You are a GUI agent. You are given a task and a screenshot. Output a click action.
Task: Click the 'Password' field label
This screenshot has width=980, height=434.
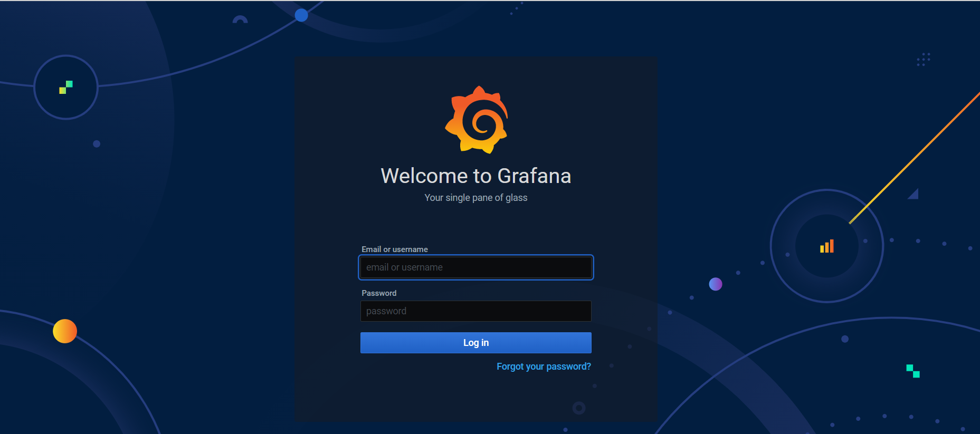coord(379,293)
